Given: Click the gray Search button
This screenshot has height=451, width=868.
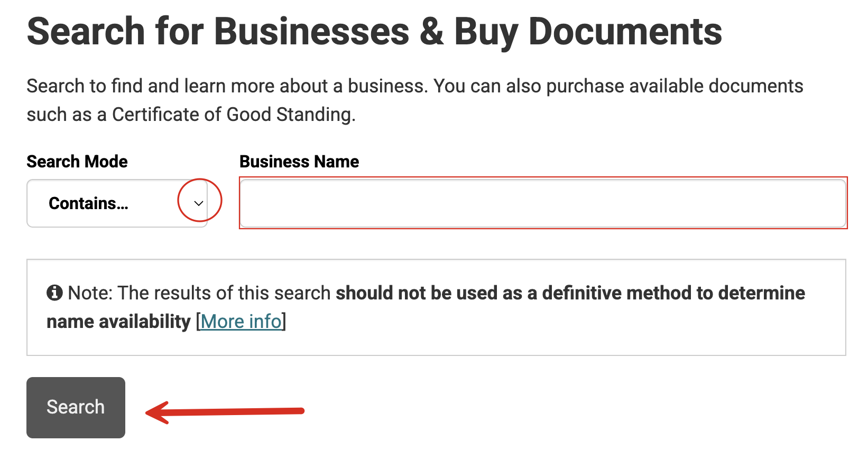Looking at the screenshot, I should coord(76,407).
